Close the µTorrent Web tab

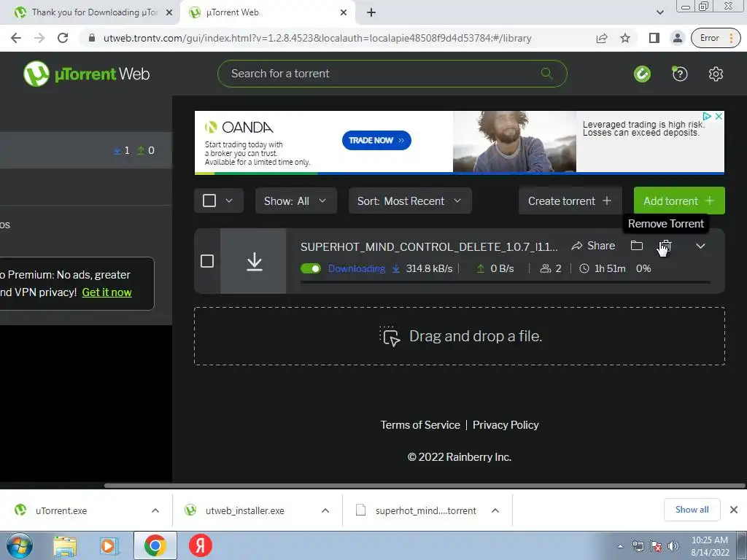click(x=344, y=13)
